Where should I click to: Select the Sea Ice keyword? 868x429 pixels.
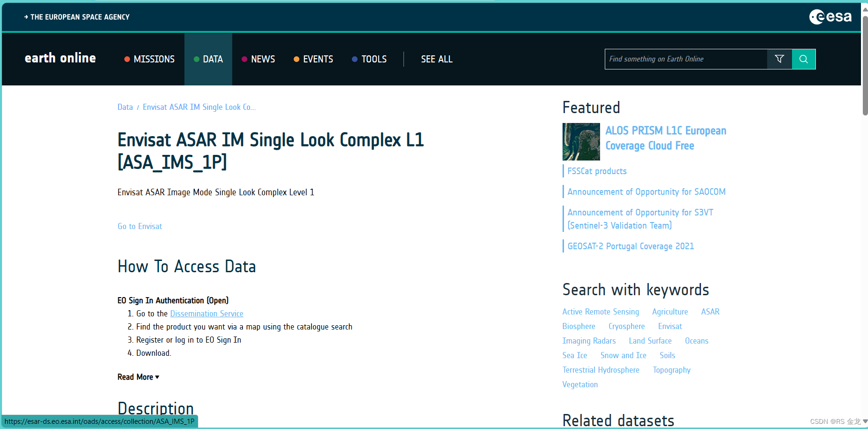click(575, 355)
